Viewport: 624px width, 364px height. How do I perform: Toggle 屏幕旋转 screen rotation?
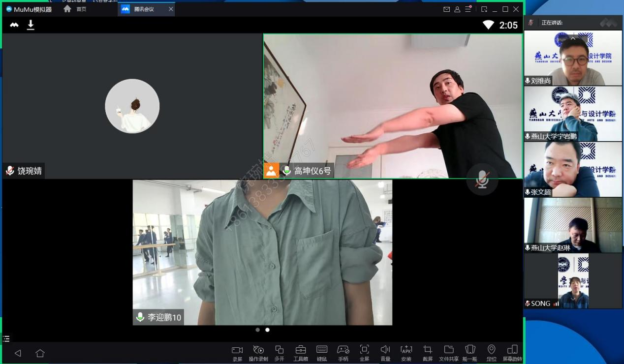click(512, 350)
